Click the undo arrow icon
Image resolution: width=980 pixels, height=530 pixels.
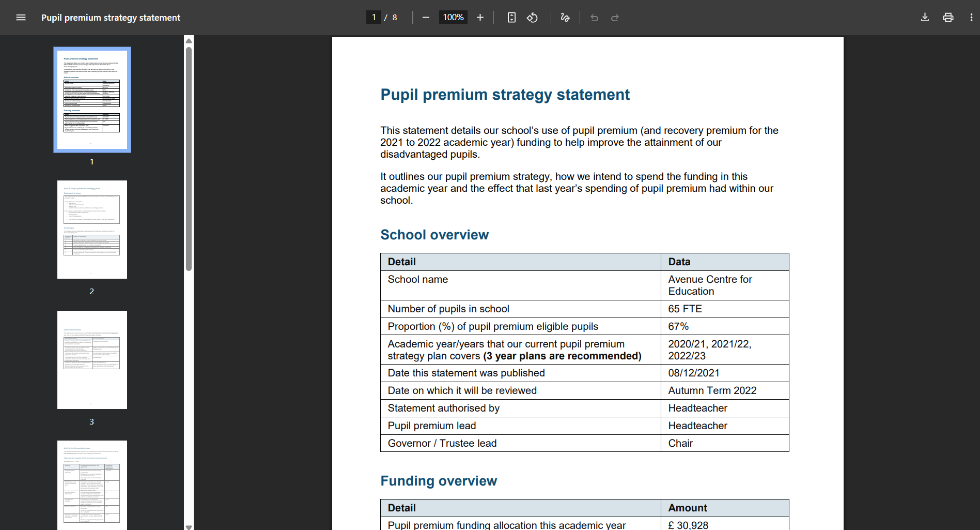(x=594, y=18)
